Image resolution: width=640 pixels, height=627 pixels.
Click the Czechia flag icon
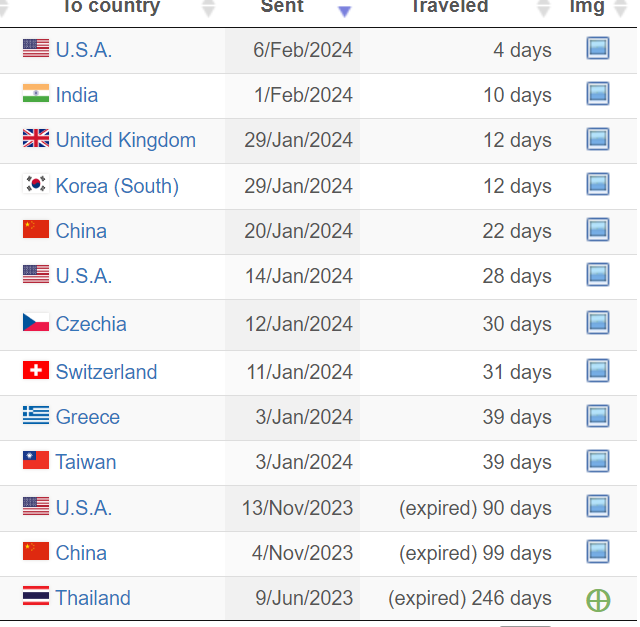tap(36, 322)
